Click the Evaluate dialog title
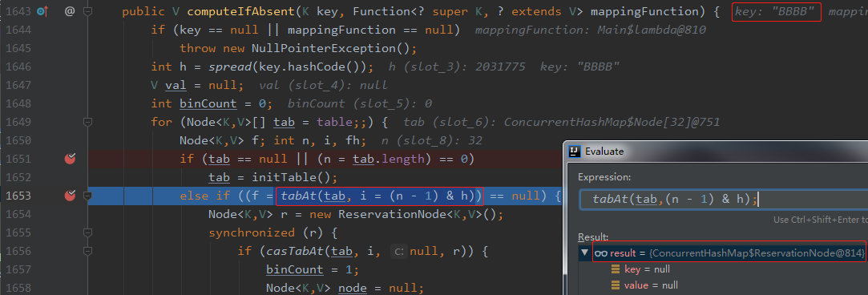Viewport: 868px width, 295px height. [604, 151]
